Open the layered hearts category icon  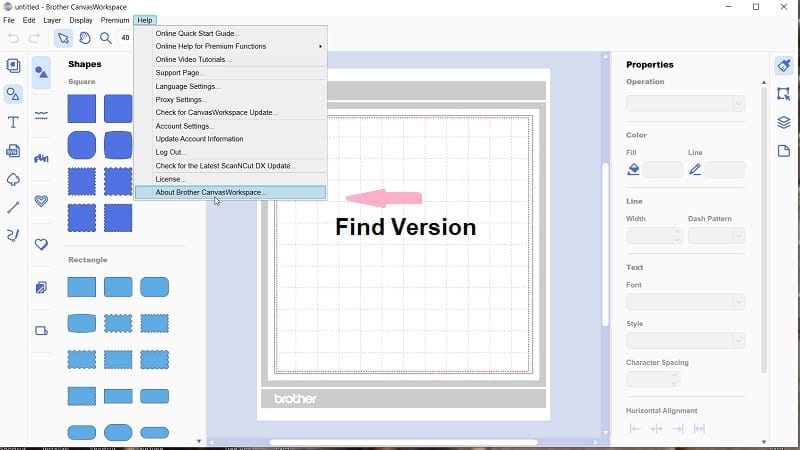coord(41,201)
